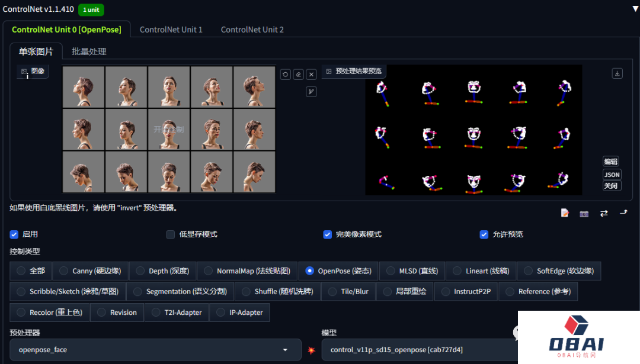Click the undo icon above the input image

click(286, 75)
